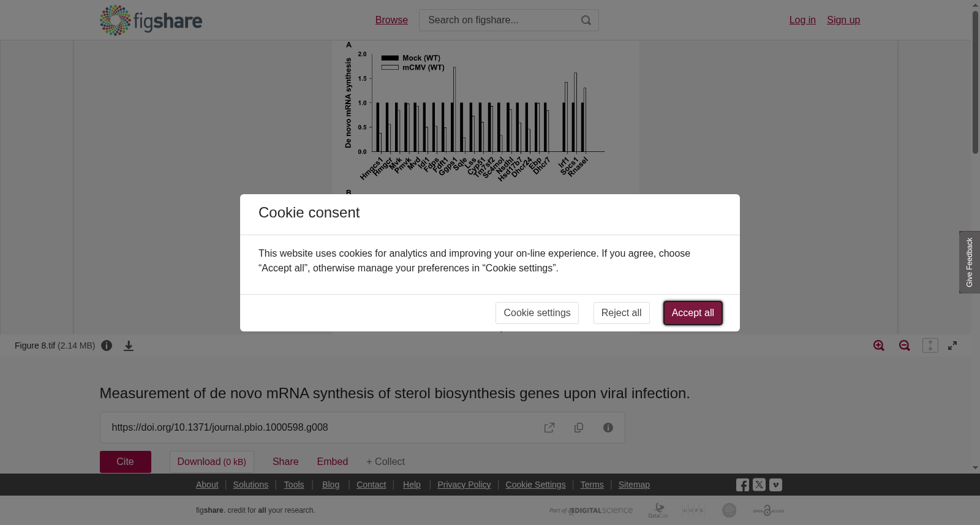This screenshot has height=525, width=980.
Task: Expand the Embed option
Action: pyautogui.click(x=333, y=462)
